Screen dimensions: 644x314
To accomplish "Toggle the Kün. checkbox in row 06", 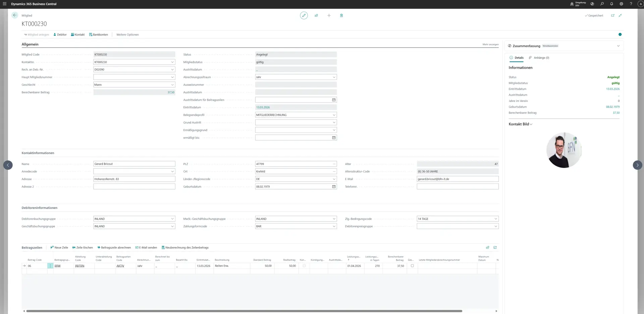I will coord(304,266).
